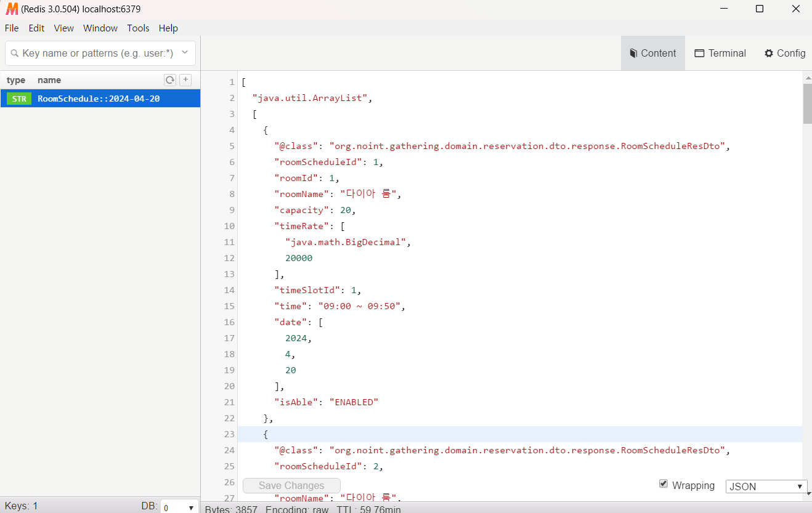Click the add new key plus icon

185,80
